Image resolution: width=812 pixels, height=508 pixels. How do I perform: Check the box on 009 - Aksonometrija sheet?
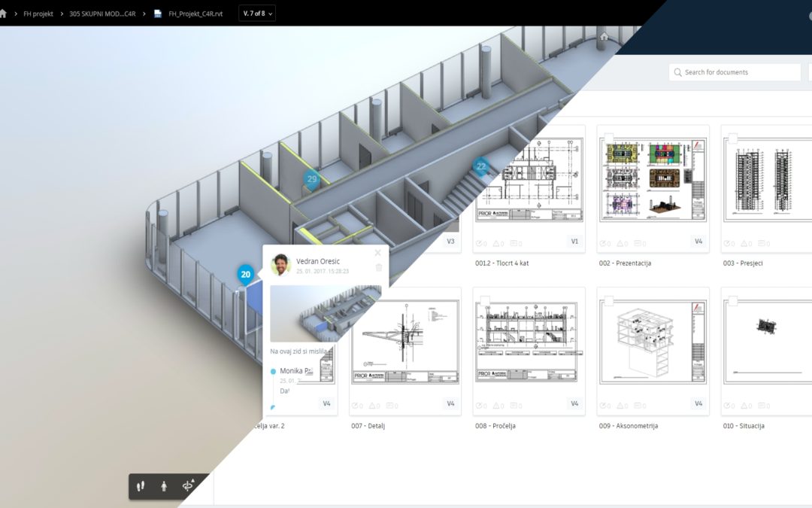(609, 301)
